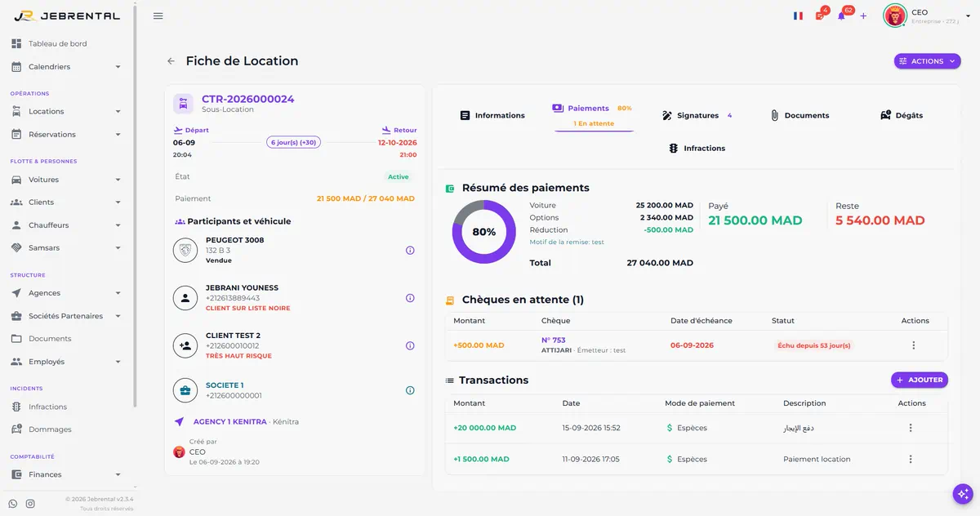The width and height of the screenshot is (980, 516).
Task: Open actions menu for cheque N° 753
Action: [914, 345]
